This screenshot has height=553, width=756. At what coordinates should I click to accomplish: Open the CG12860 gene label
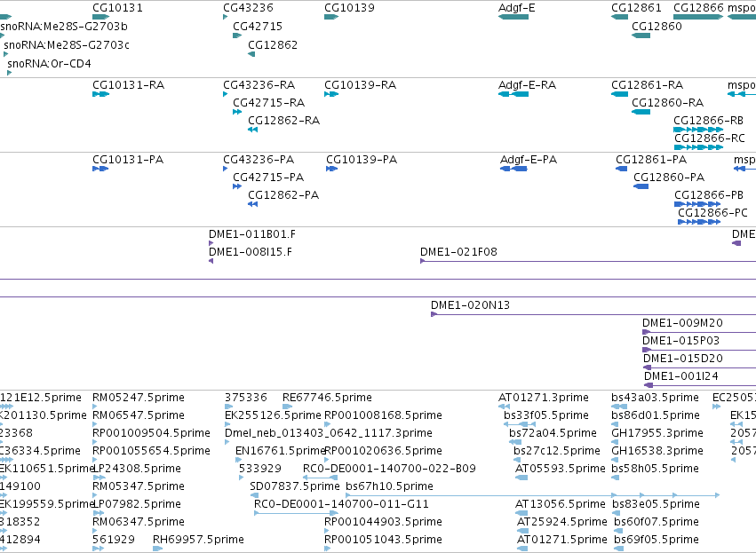click(x=657, y=26)
